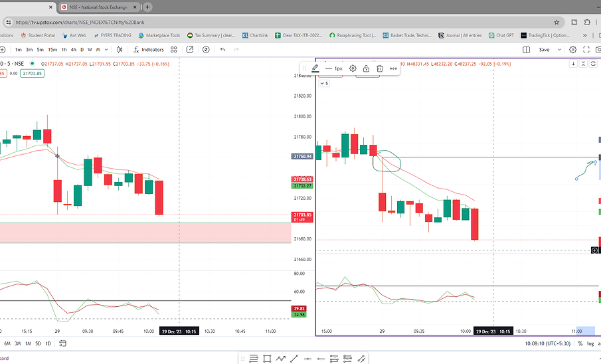Image resolution: width=601 pixels, height=364 pixels.
Task: Toggle log scale on the price axis
Action: 590,343
